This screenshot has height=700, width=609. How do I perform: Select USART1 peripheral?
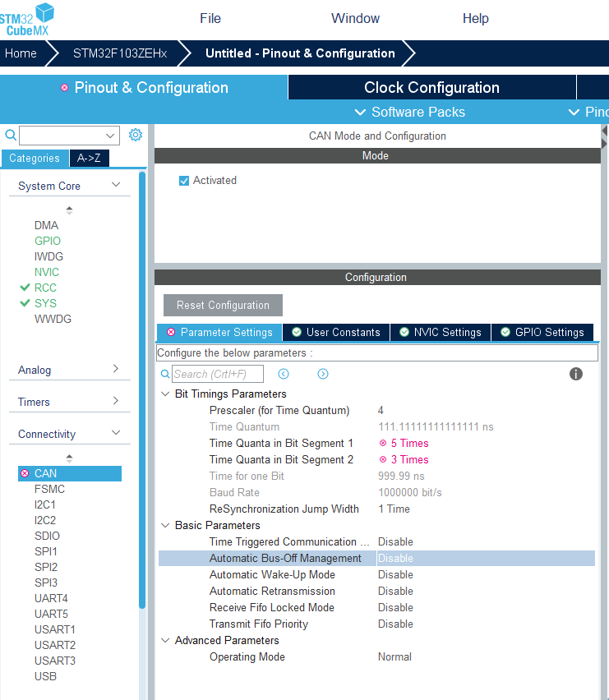(x=55, y=629)
